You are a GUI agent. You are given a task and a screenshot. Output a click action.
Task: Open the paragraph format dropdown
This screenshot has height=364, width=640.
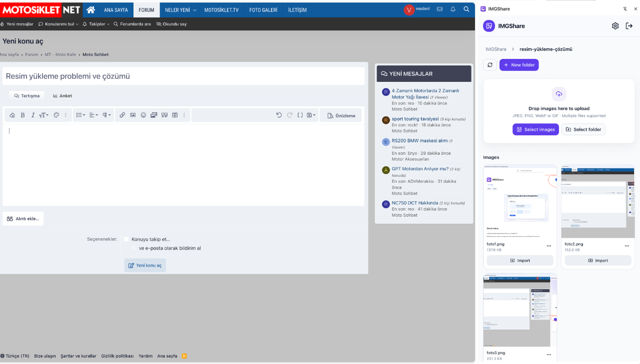(x=107, y=115)
